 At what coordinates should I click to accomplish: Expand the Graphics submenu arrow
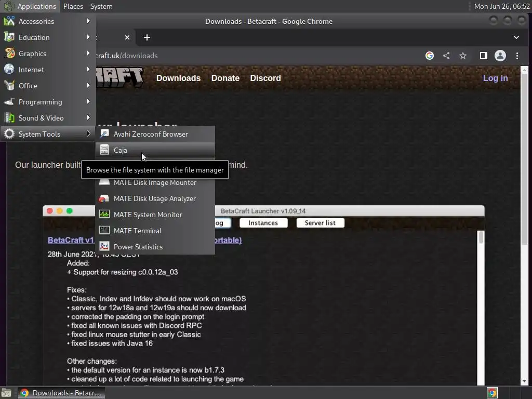88,54
